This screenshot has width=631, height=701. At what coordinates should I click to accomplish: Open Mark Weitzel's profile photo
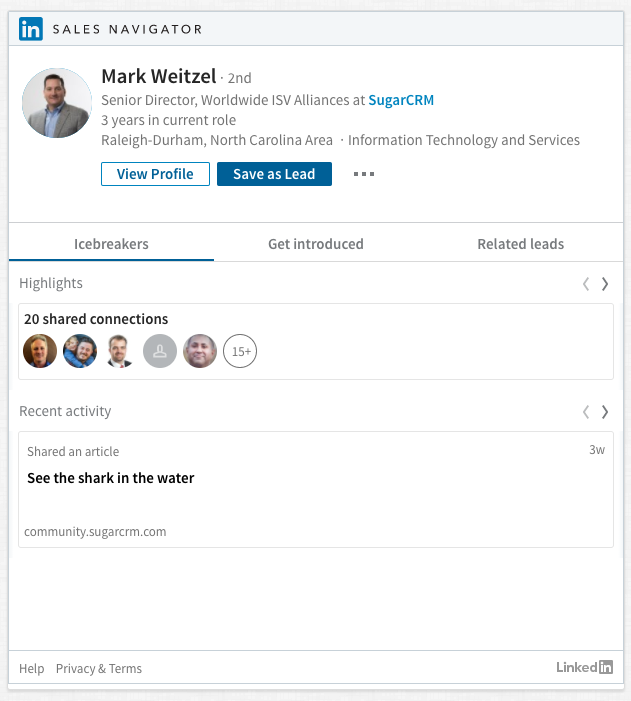click(57, 103)
